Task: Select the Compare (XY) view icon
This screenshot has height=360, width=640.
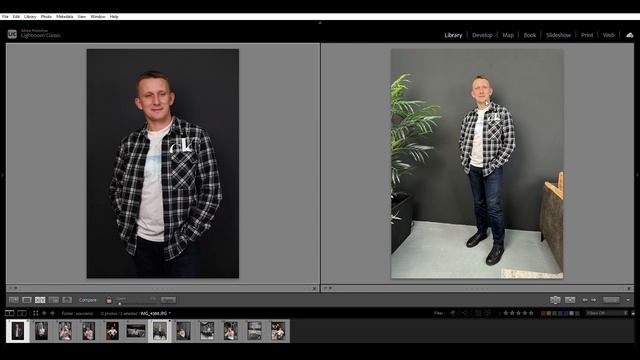Action: point(40,300)
